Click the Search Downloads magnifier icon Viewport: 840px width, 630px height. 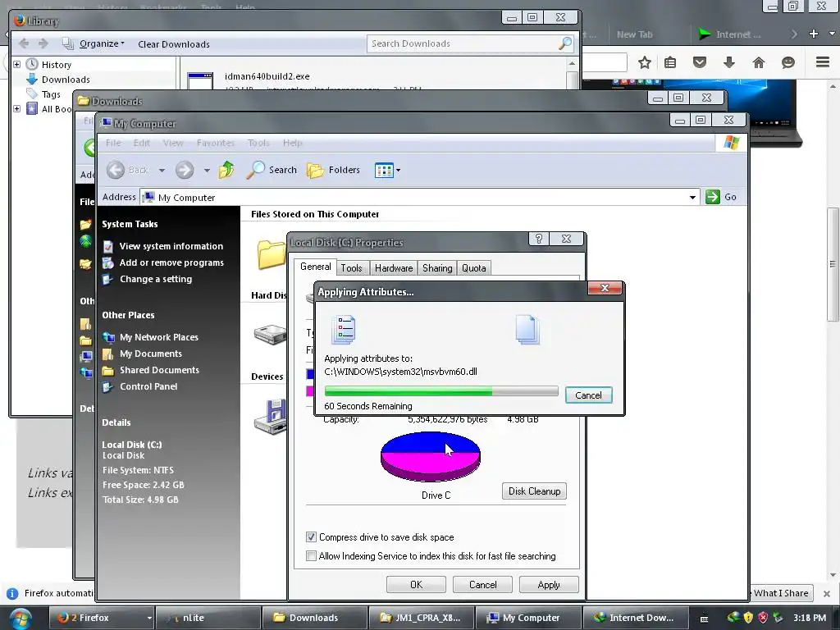[x=564, y=43]
